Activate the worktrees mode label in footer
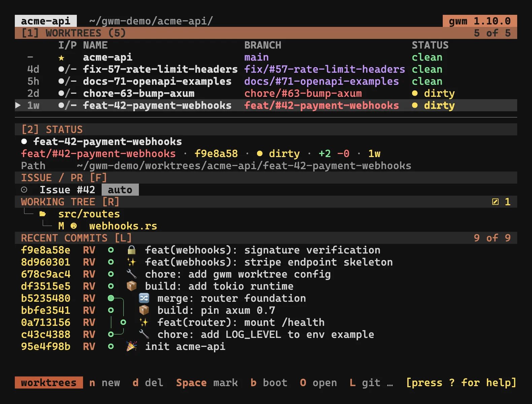 49,382
